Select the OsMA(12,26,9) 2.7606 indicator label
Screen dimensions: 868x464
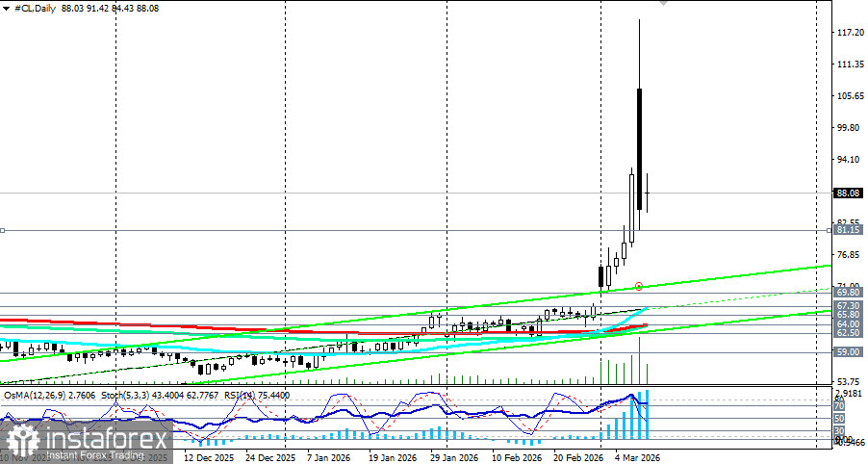49,396
